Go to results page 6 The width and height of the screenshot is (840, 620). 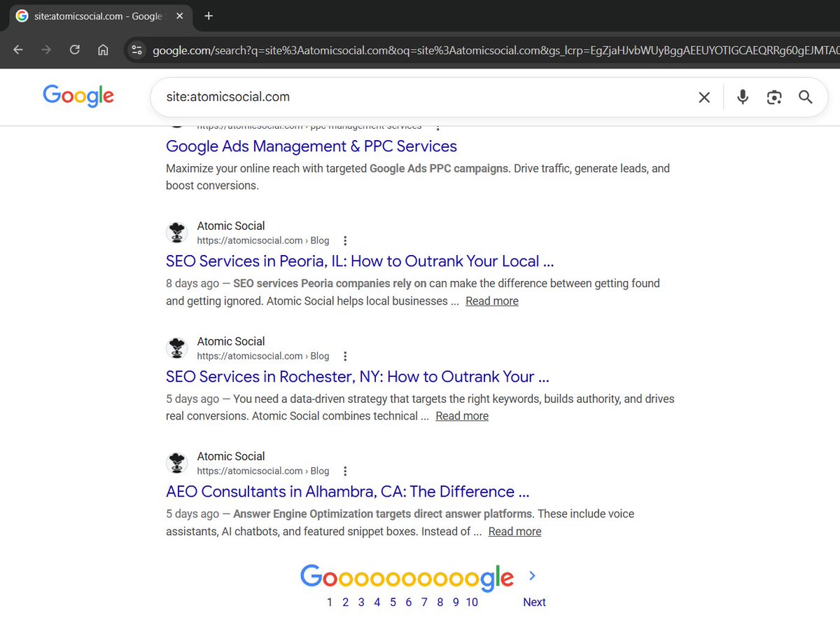coord(409,602)
